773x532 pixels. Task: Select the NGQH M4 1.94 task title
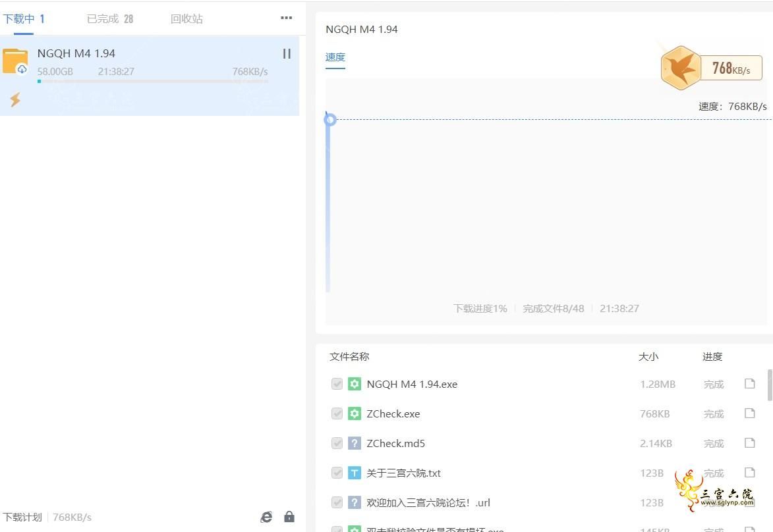click(76, 53)
